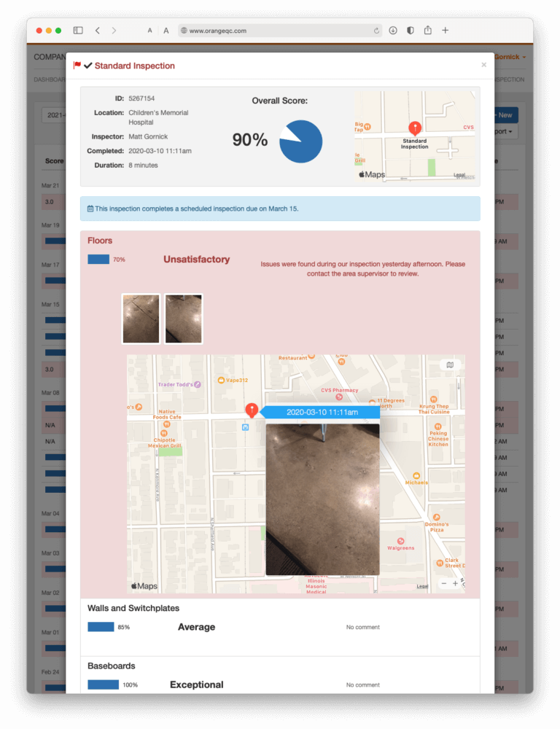The height and width of the screenshot is (729, 560).
Task: Open the second floor photo thumbnail
Action: 184,319
